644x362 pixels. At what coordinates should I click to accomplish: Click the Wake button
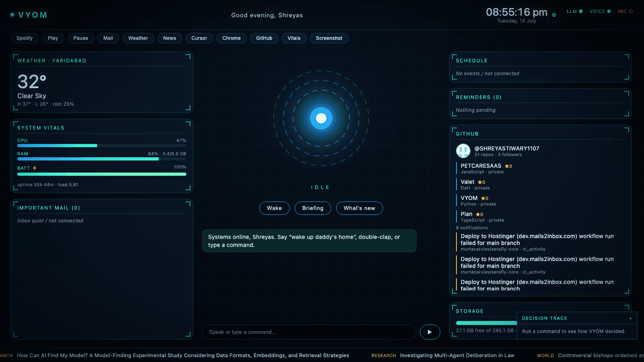[x=274, y=208]
